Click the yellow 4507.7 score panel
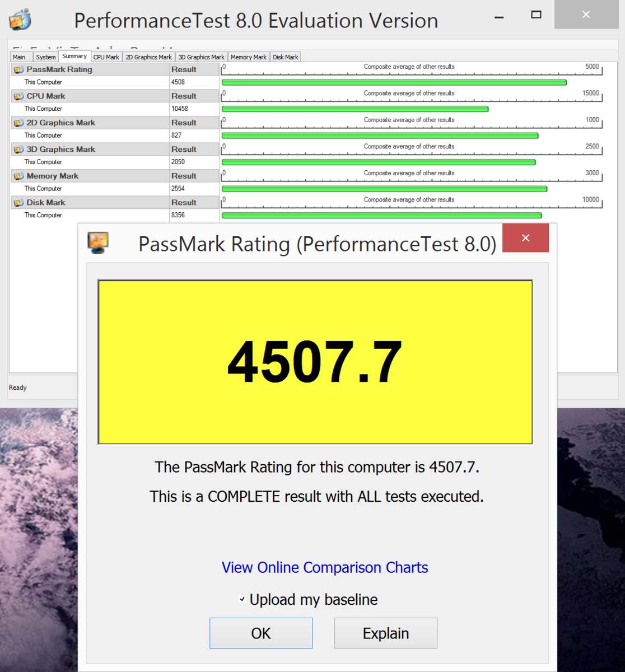This screenshot has height=672, width=625. 315,362
